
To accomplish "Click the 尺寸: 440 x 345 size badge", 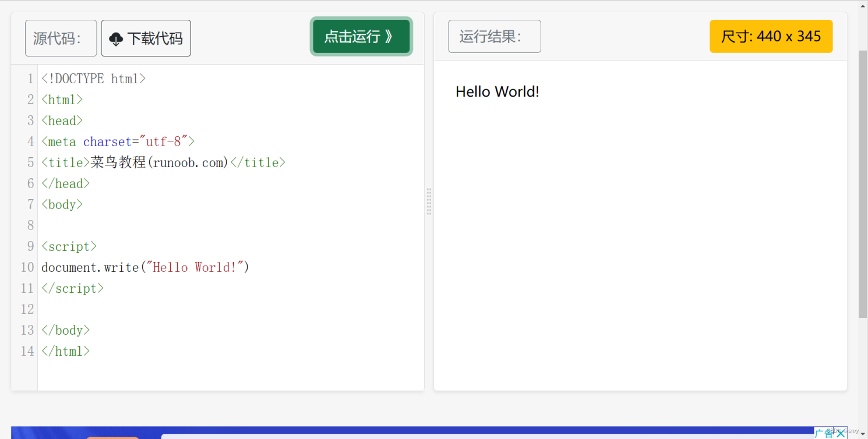I will (x=771, y=37).
